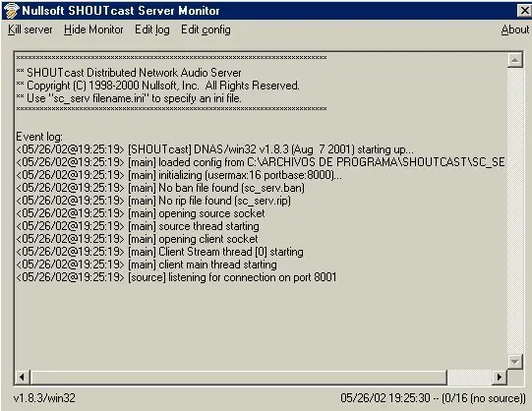The height and width of the screenshot is (411, 532).
Task: Click the 'listening for connection on port 8001' line
Action: (x=176, y=277)
